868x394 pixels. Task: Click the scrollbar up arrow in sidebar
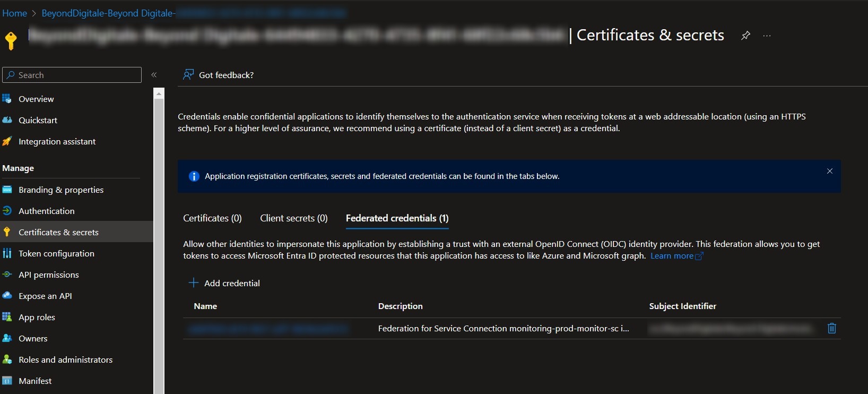[x=159, y=93]
